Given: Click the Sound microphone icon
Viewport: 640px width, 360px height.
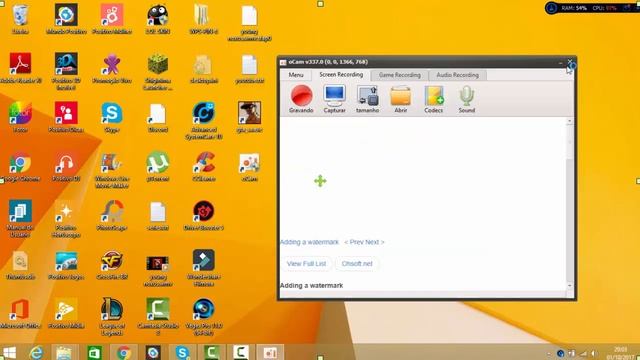Looking at the screenshot, I should click(467, 99).
